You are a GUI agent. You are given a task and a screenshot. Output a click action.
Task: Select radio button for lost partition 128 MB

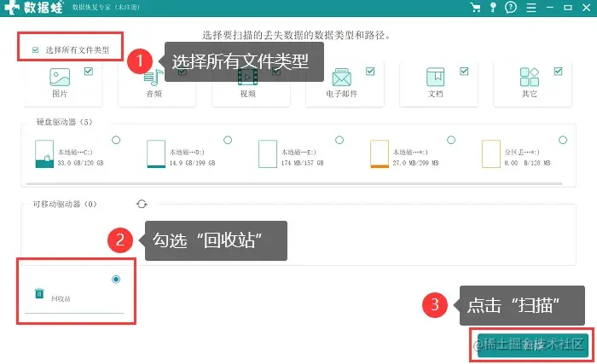pos(563,140)
